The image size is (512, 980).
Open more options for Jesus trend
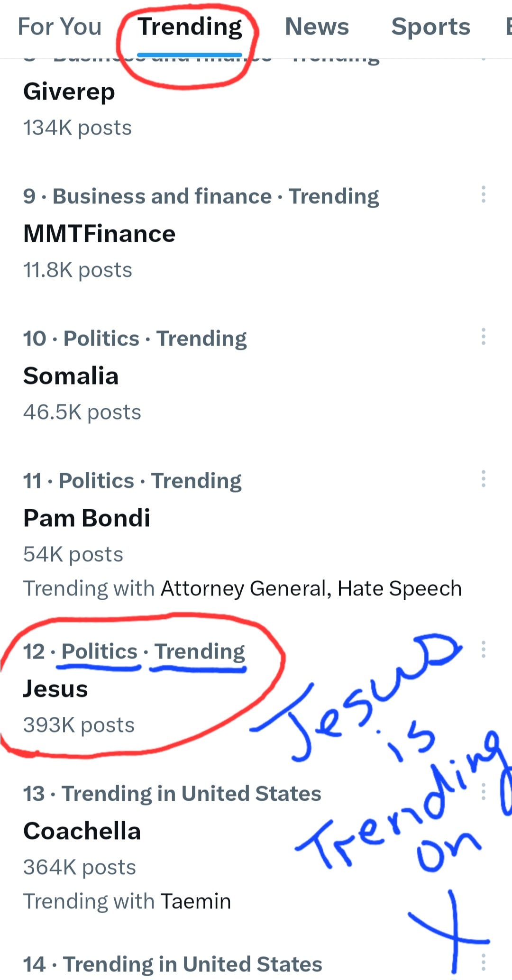pyautogui.click(x=483, y=650)
